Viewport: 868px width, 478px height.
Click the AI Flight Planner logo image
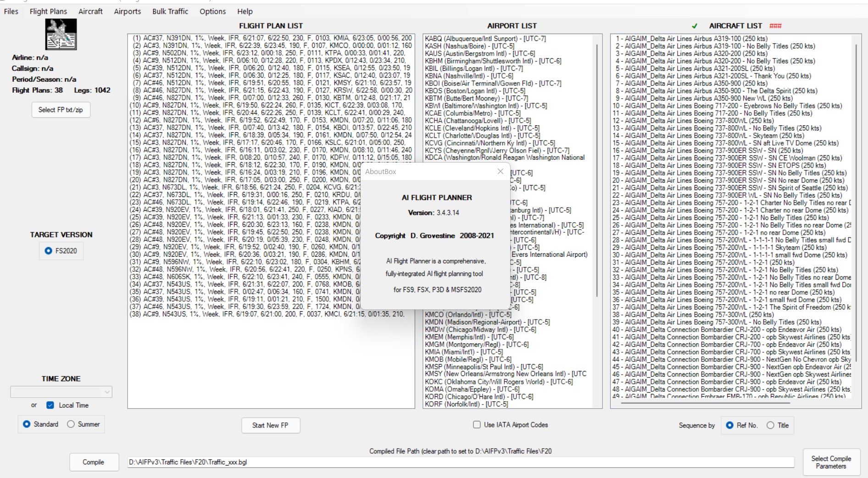coord(61,34)
